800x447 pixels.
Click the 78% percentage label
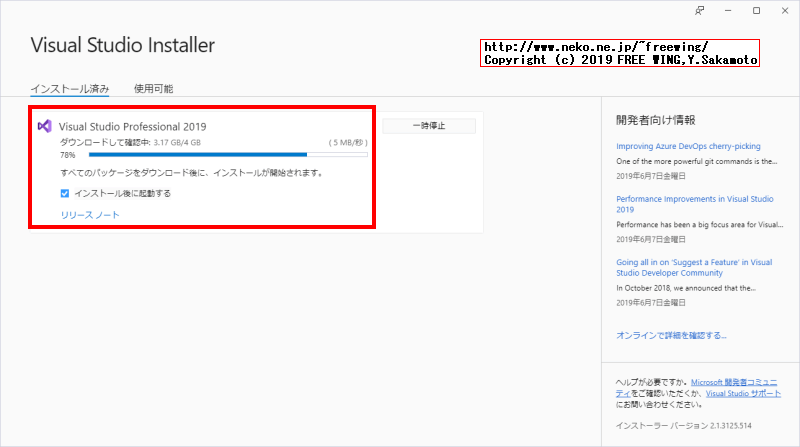tap(68, 155)
